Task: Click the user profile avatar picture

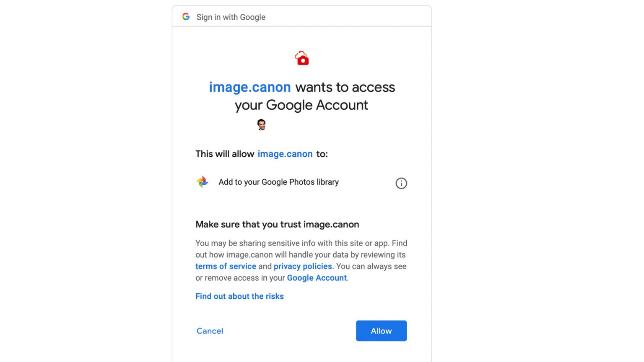Action: click(262, 124)
